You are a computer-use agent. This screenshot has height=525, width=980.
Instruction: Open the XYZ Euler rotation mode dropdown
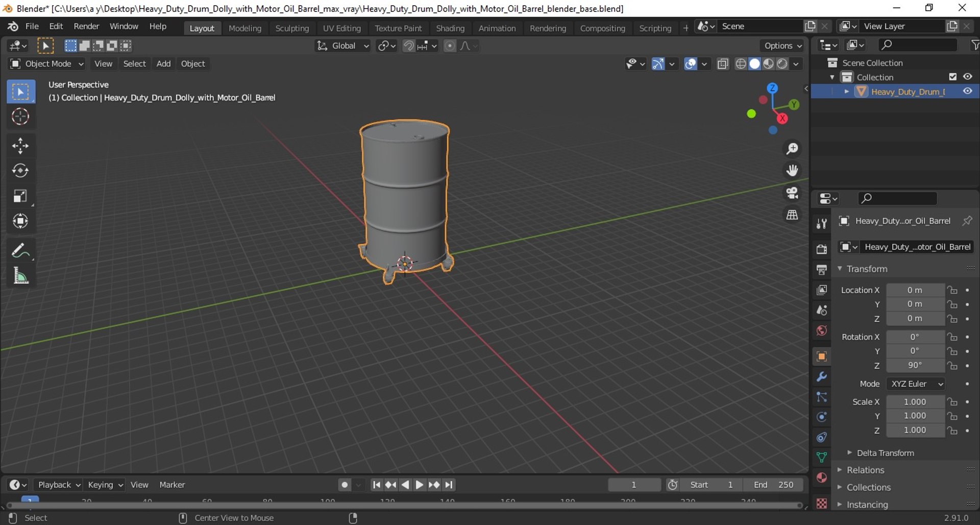(916, 384)
